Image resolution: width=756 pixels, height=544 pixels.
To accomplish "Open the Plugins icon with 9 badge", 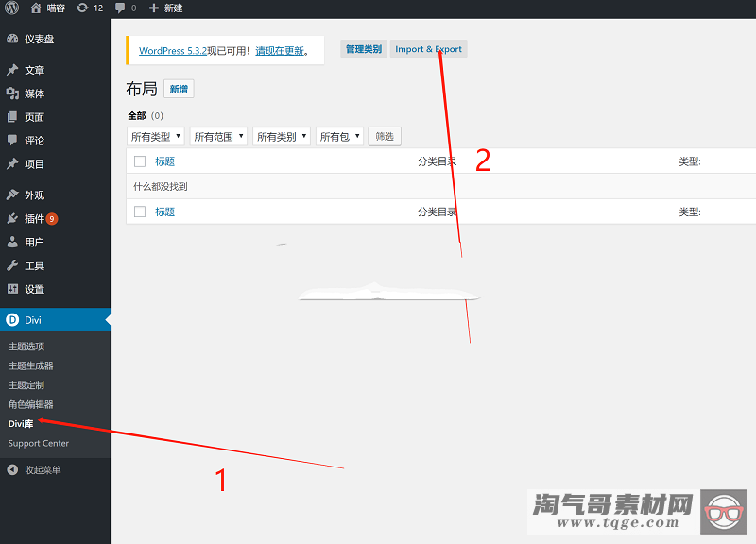I will tap(12, 219).
